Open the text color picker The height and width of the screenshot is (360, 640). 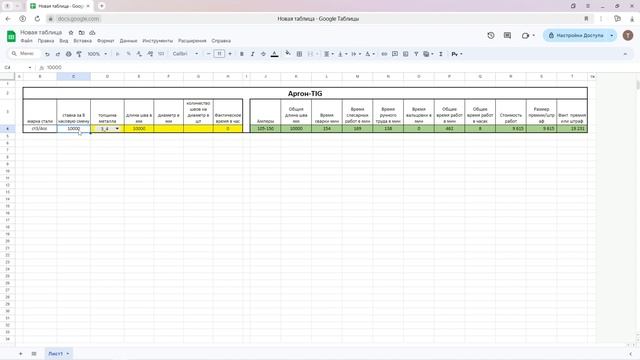pyautogui.click(x=275, y=54)
